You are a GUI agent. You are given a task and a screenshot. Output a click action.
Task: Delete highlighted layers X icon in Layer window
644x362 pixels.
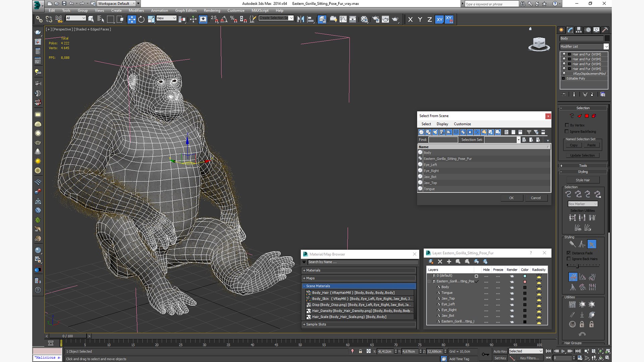pos(440,261)
